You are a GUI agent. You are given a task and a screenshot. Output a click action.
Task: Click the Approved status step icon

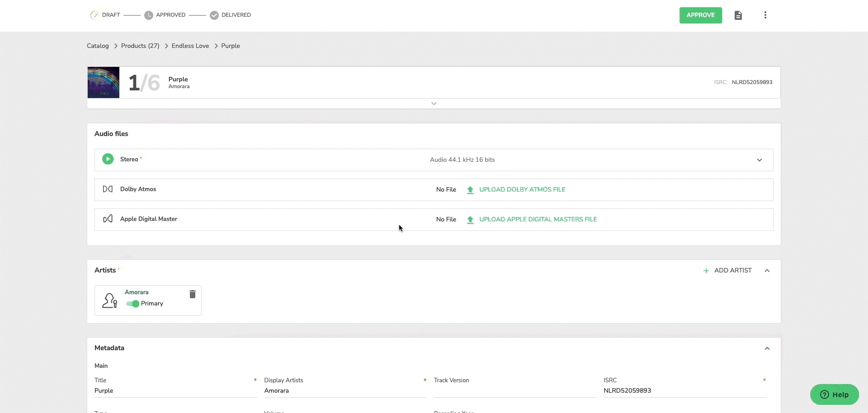click(x=149, y=15)
